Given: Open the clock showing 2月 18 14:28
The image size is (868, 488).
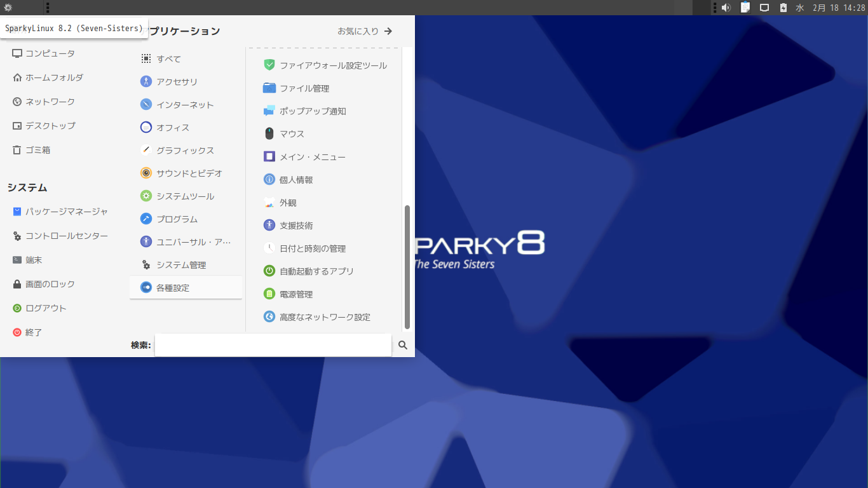Looking at the screenshot, I should (839, 8).
